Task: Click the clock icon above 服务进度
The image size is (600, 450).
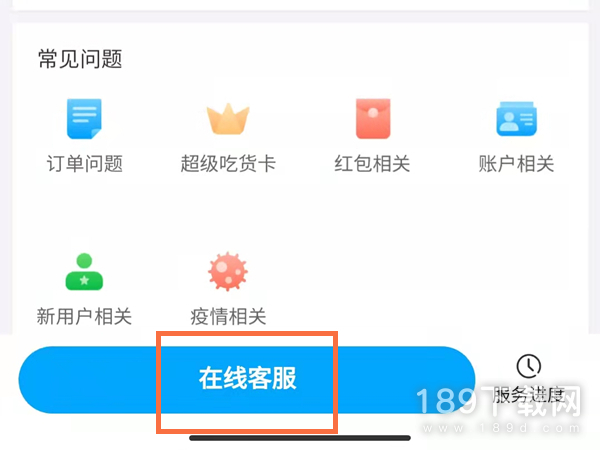Action: point(529,366)
